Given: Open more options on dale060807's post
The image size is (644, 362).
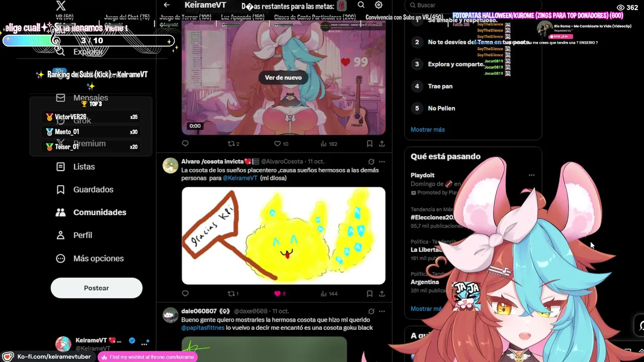Looking at the screenshot, I should pos(382,311).
